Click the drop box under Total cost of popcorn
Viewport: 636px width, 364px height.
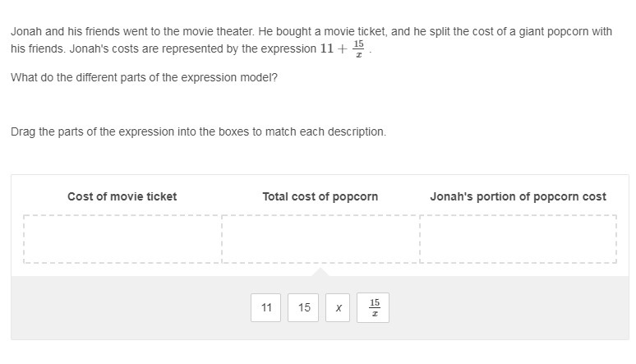coord(320,239)
